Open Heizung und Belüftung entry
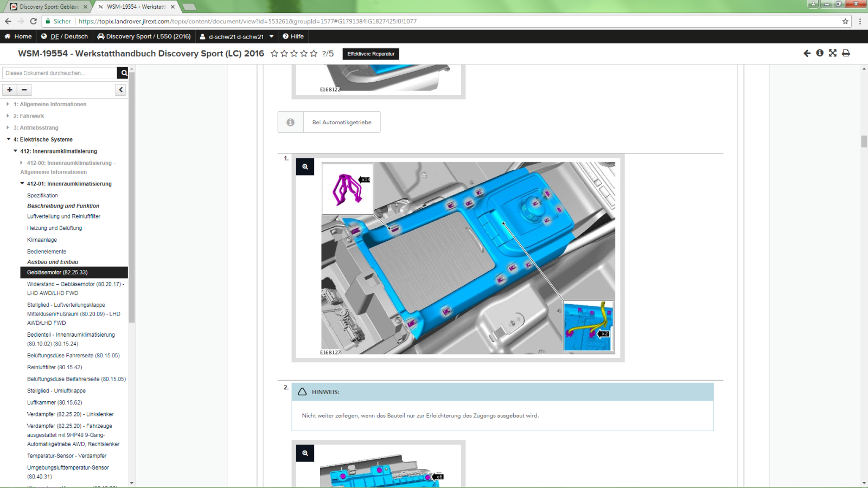The height and width of the screenshot is (488, 868). pos(55,228)
